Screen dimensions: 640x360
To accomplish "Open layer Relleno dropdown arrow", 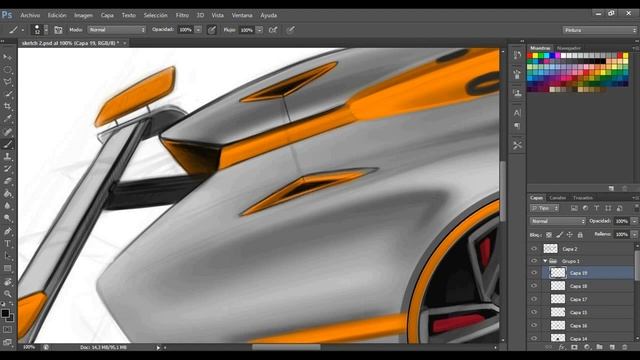I will [634, 234].
